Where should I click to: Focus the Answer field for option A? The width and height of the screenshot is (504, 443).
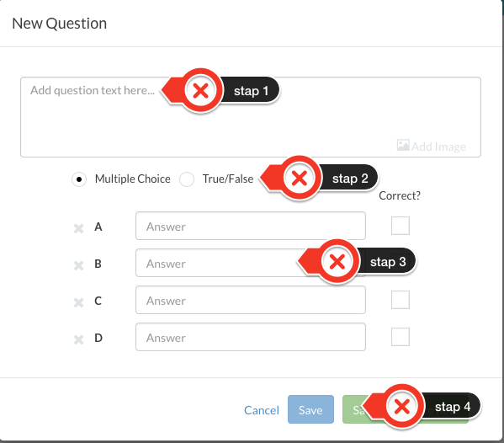pyautogui.click(x=251, y=226)
